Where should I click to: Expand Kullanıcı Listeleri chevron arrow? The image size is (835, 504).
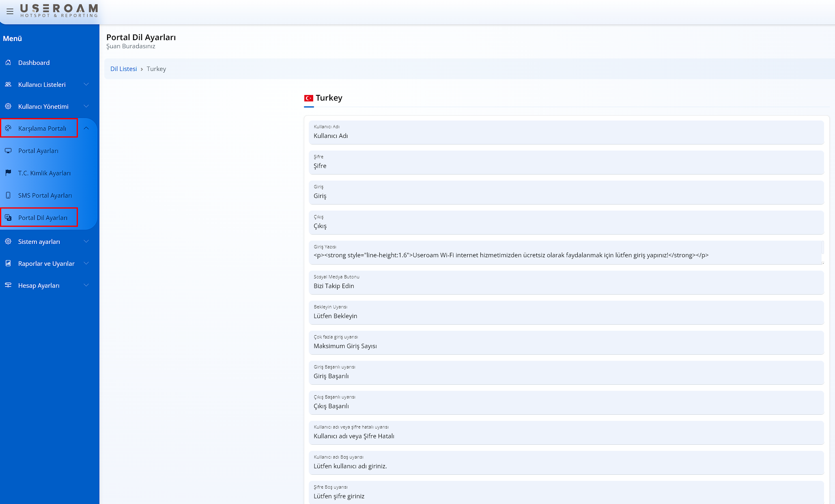[86, 84]
